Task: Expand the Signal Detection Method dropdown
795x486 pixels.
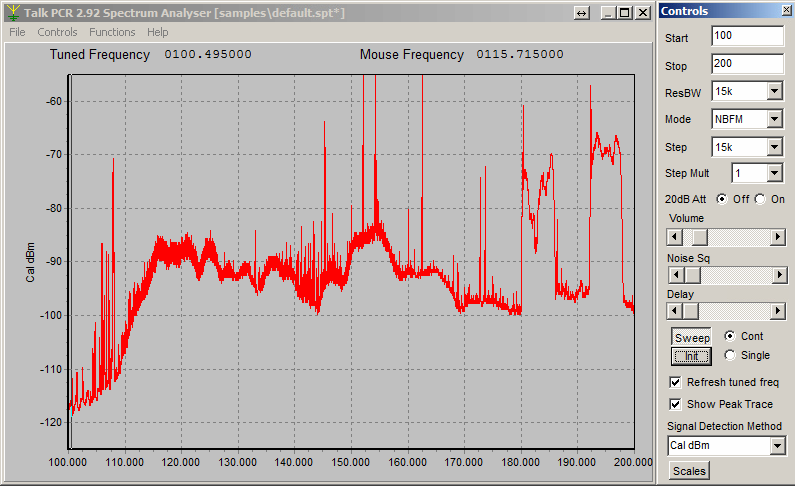Action: tap(777, 446)
